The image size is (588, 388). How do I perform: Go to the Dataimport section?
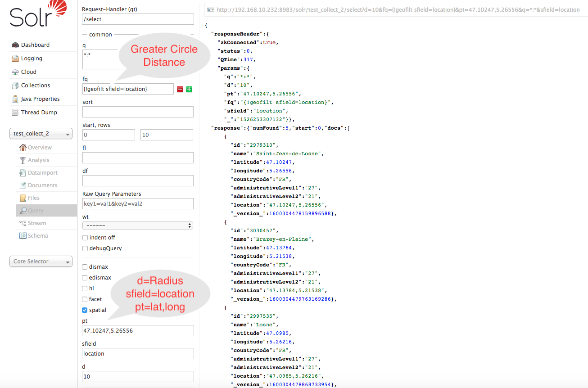click(x=43, y=173)
